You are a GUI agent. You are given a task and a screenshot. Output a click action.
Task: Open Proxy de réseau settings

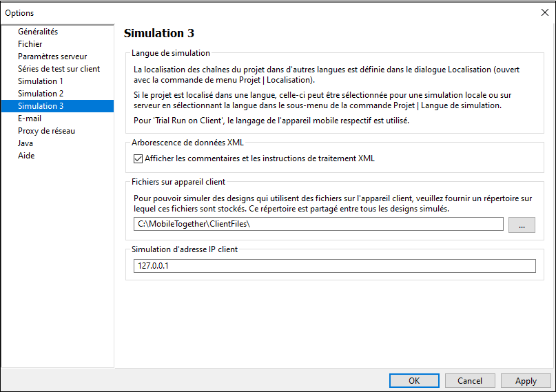click(46, 131)
